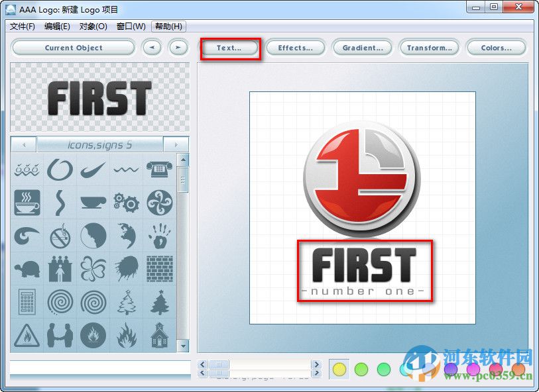The height and width of the screenshot is (392, 539).
Task: Pick the thin wavy line icon
Action: (126, 170)
